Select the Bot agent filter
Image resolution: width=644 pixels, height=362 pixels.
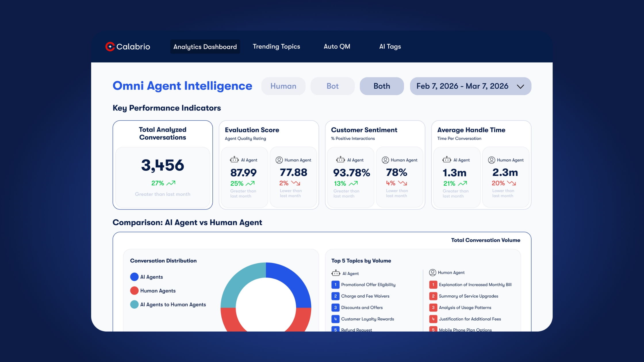click(332, 86)
